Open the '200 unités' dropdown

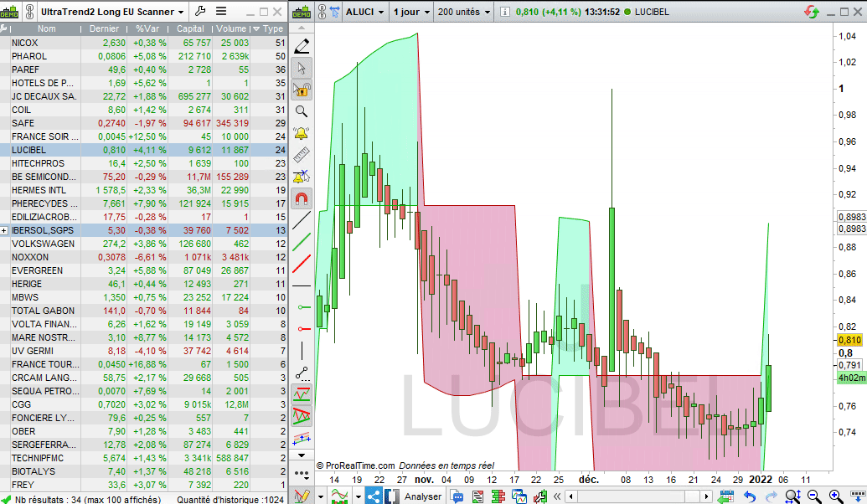[463, 12]
